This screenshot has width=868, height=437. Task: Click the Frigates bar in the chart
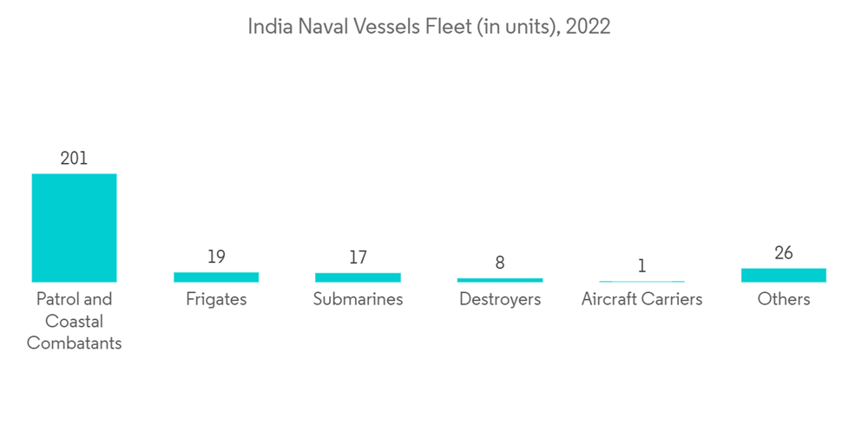216,277
